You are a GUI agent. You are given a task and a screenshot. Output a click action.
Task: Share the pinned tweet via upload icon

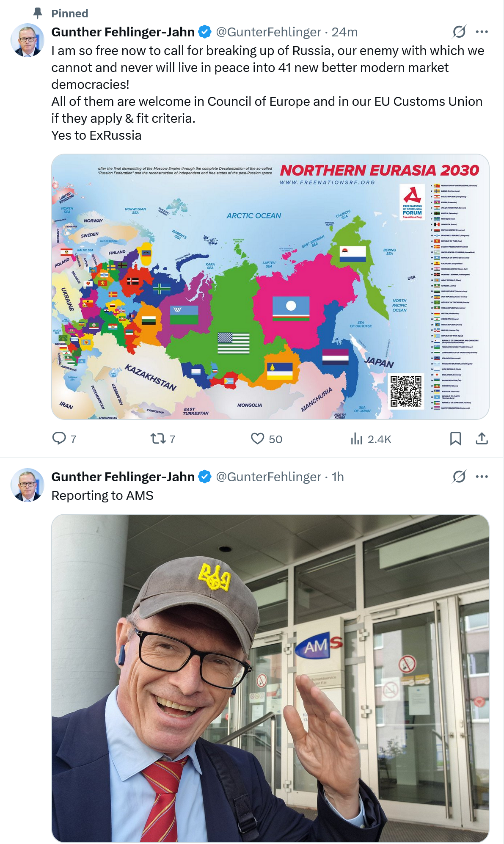click(482, 439)
